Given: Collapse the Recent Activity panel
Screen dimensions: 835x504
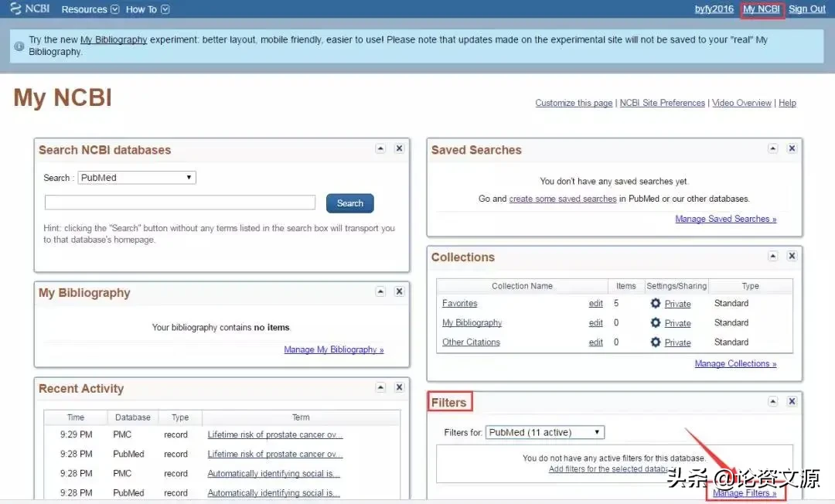Looking at the screenshot, I should [x=380, y=387].
